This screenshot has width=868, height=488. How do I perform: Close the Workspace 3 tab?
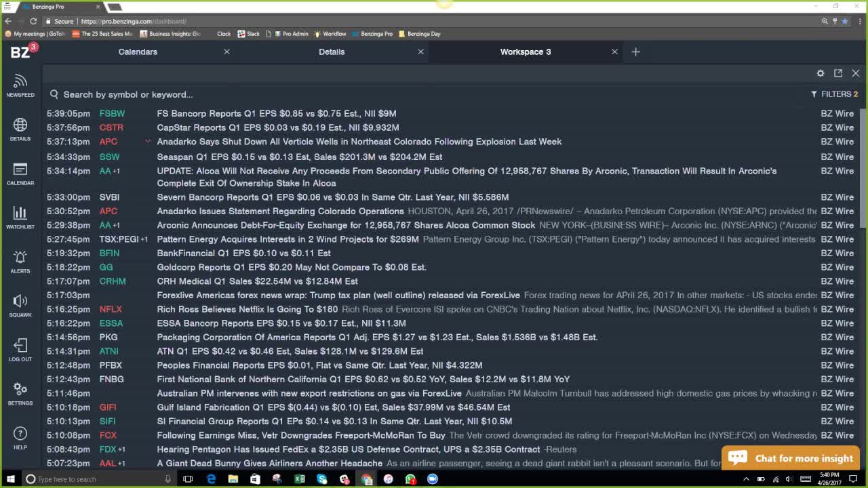(614, 52)
